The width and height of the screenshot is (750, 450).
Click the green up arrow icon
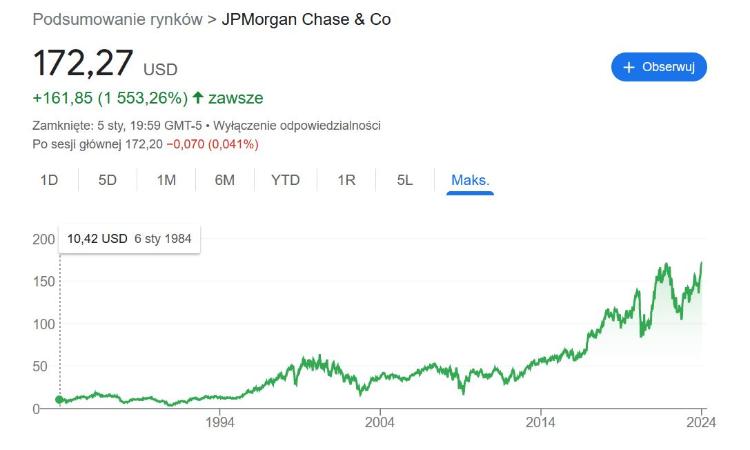[198, 98]
